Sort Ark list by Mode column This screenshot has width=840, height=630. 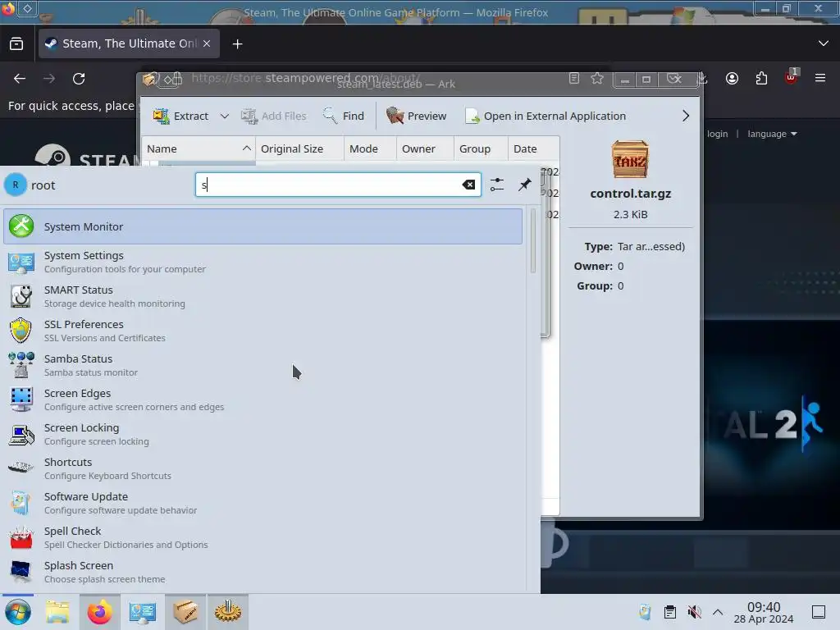(x=370, y=149)
